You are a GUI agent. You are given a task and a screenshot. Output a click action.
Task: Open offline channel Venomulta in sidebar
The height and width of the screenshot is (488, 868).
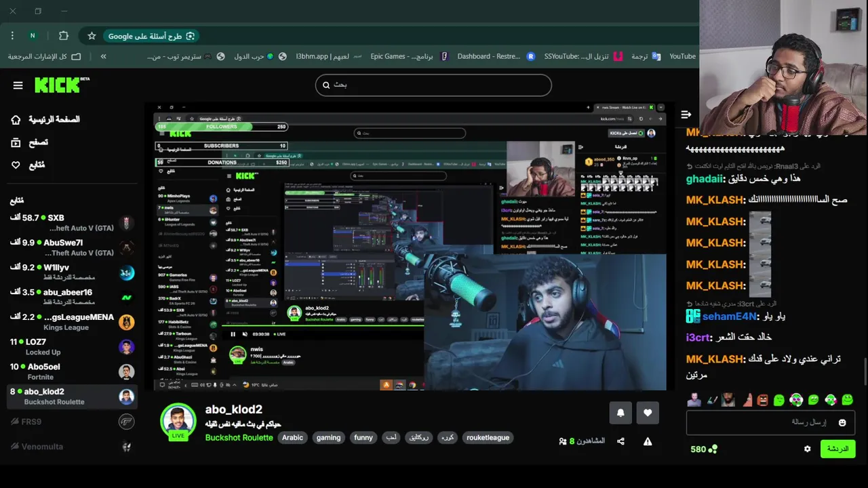[x=72, y=447]
